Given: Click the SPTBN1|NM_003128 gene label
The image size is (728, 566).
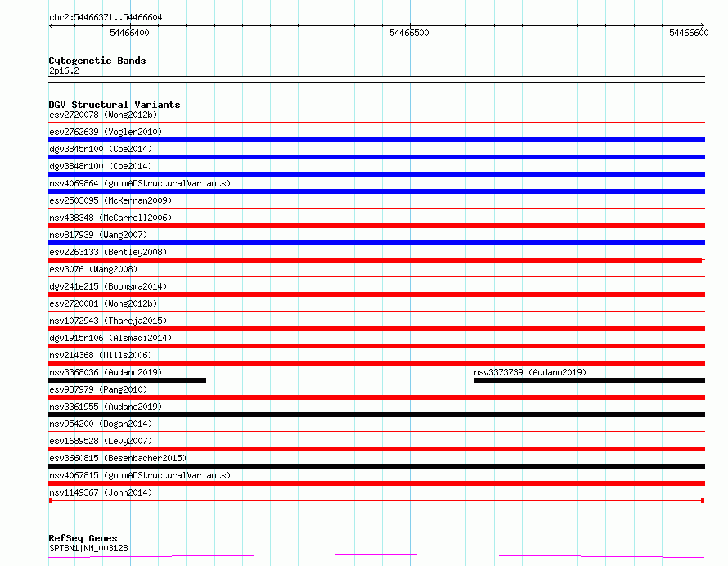Looking at the screenshot, I should (88, 548).
